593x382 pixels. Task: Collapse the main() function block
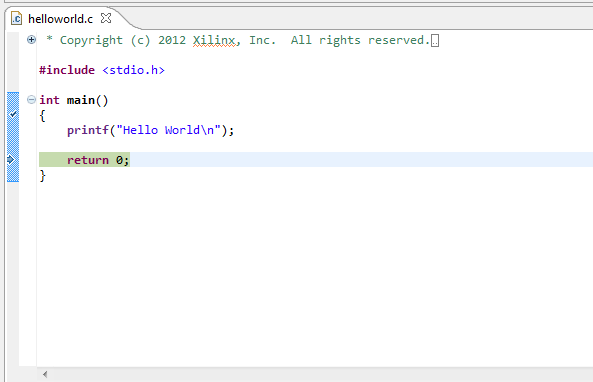[x=31, y=100]
